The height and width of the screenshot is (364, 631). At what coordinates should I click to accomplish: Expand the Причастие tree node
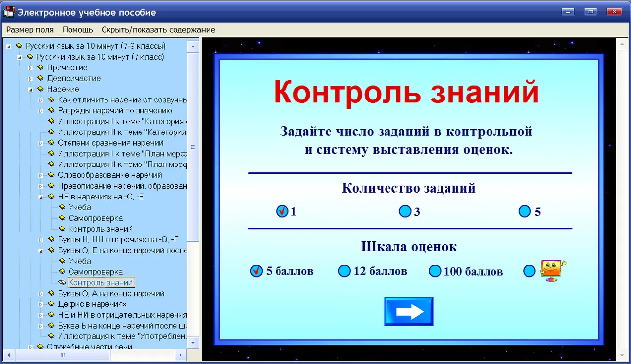30,68
